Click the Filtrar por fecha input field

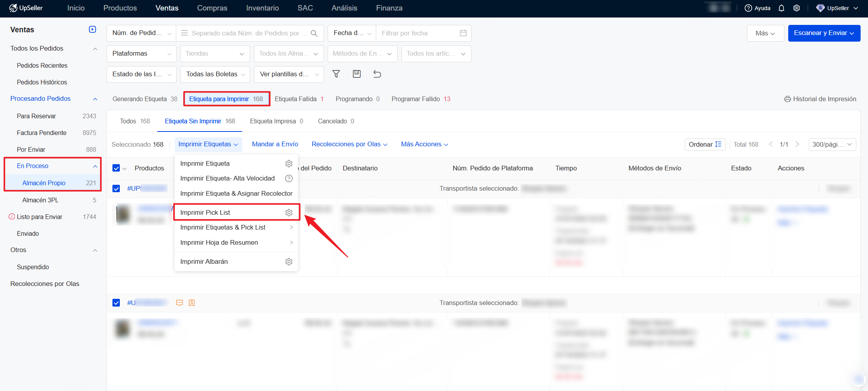point(418,33)
